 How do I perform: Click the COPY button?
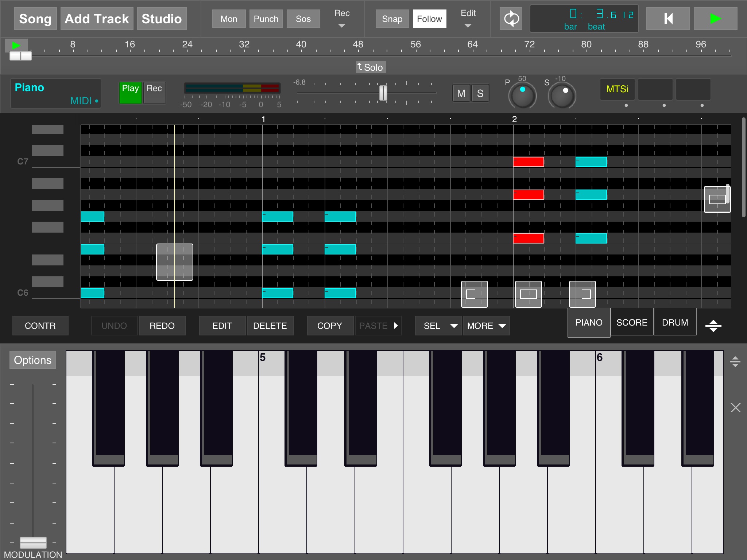pos(330,326)
